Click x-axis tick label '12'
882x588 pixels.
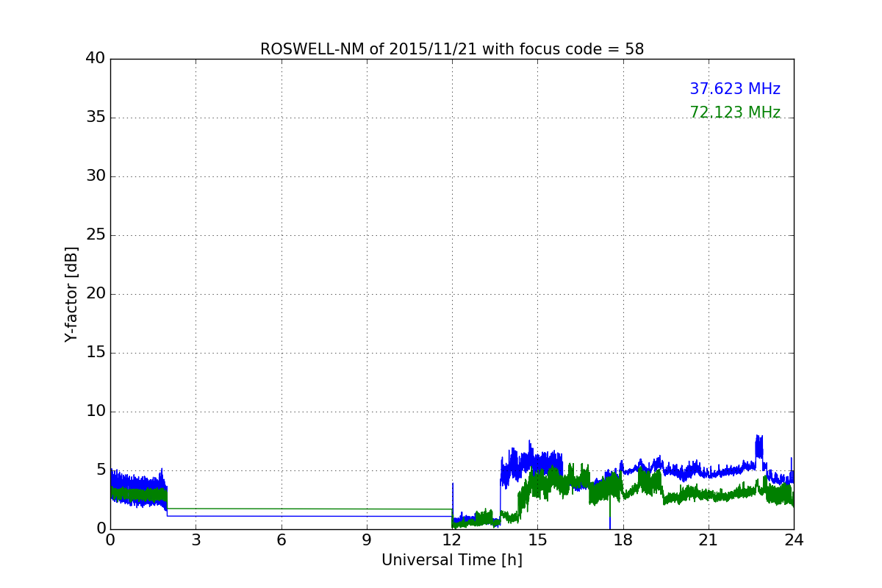pyautogui.click(x=452, y=540)
